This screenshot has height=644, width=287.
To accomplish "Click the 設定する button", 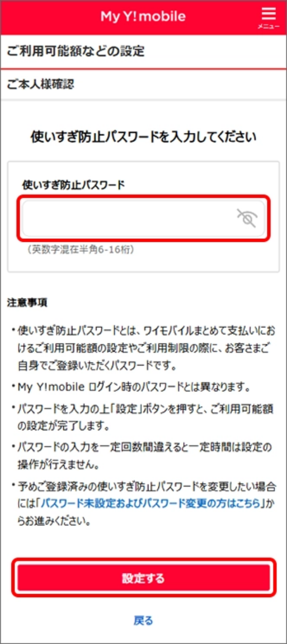I will [143, 578].
